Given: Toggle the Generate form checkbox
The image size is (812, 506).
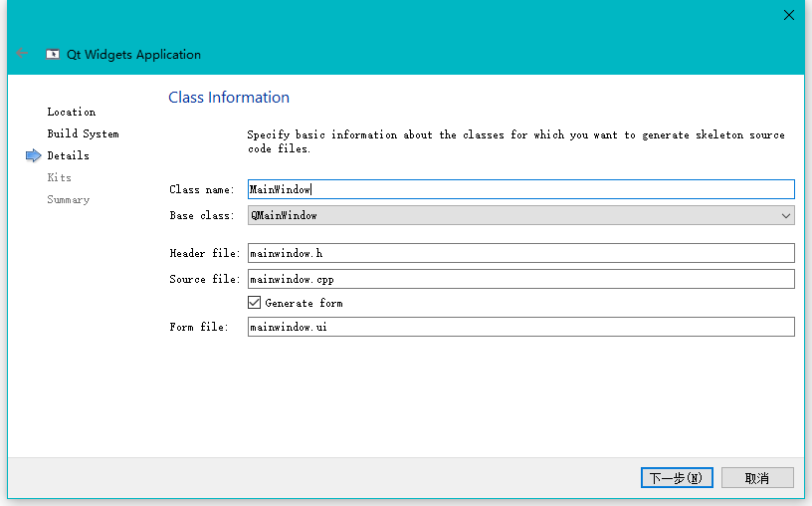Looking at the screenshot, I should click(254, 302).
